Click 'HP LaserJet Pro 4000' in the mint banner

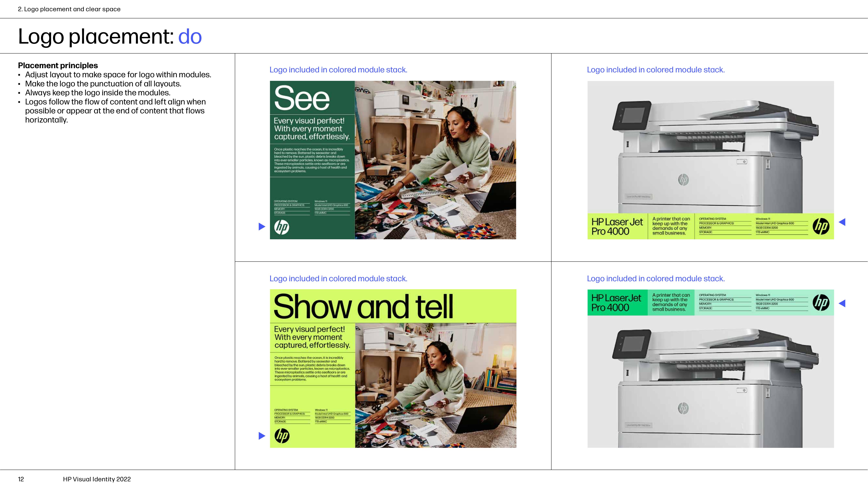click(x=616, y=302)
